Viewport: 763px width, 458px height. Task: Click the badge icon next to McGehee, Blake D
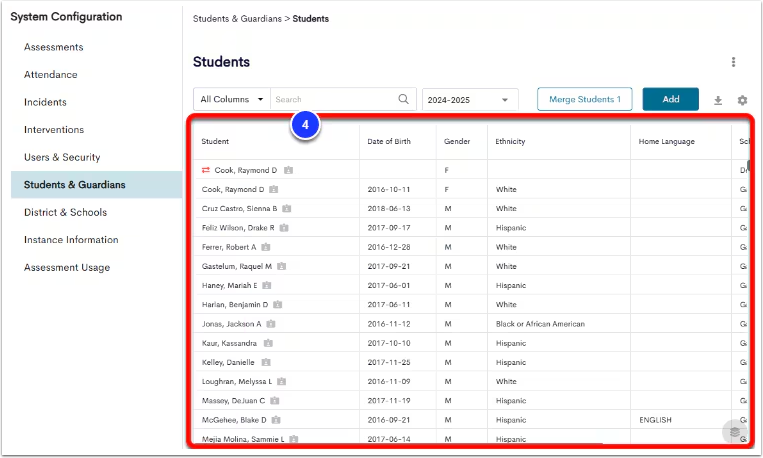coord(276,420)
